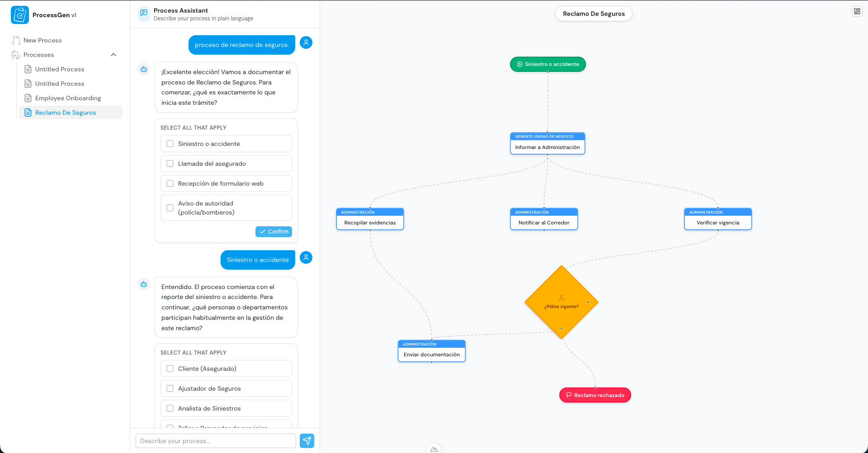The width and height of the screenshot is (868, 453).
Task: Select the Employee Onboarding process
Action: (68, 98)
